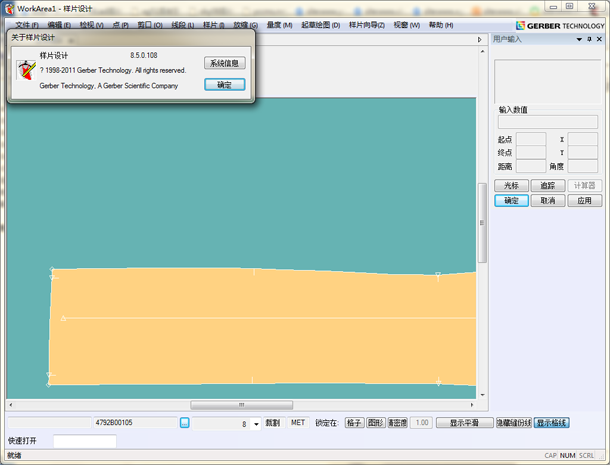Open the 起草绘图 (Draft) menu

click(x=321, y=25)
